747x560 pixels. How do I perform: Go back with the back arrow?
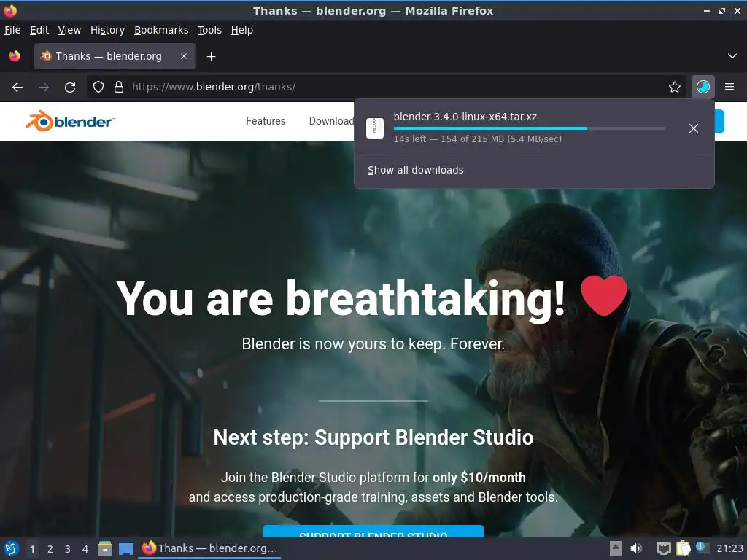pos(18,87)
